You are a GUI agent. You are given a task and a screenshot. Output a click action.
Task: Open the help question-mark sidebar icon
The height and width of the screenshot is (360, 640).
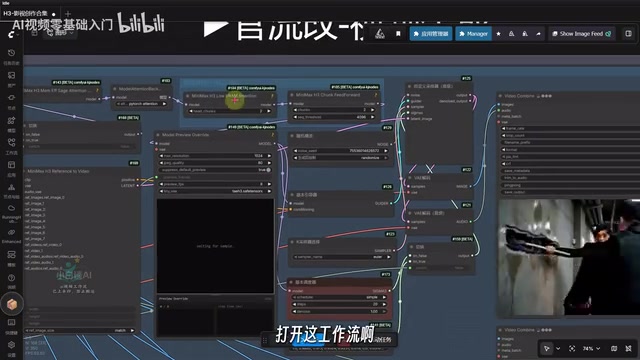(11, 278)
